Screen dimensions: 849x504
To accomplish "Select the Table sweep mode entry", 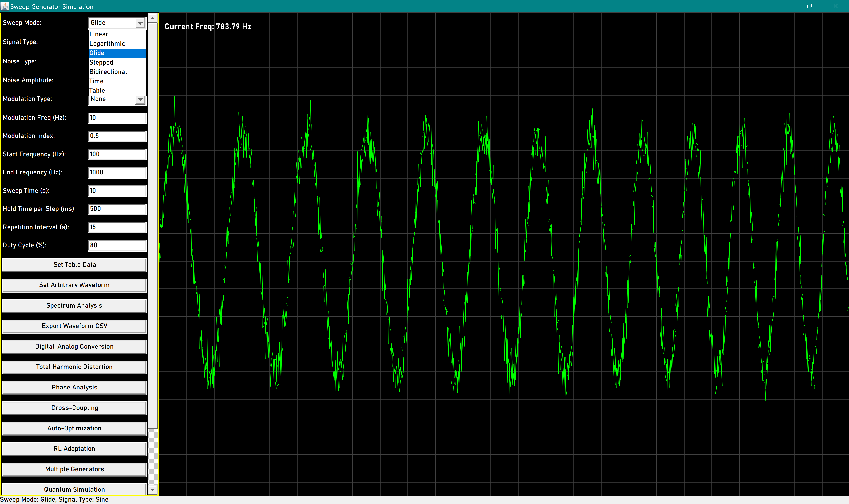I will pos(117,91).
